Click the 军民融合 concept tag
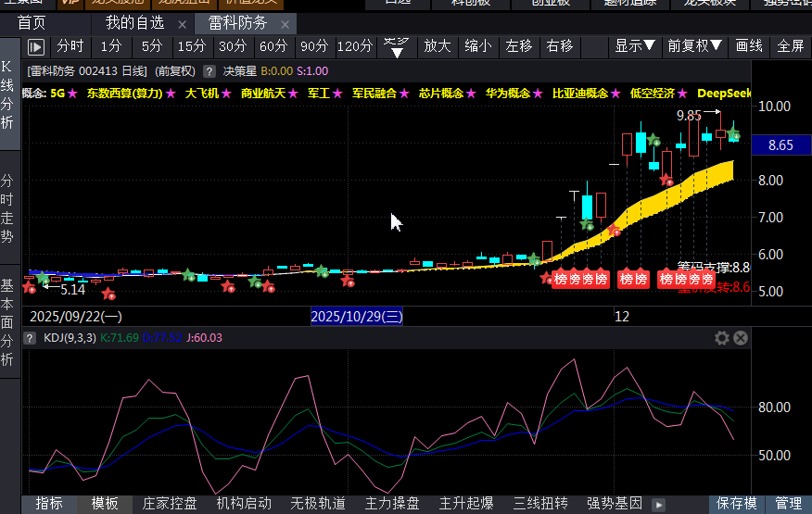The image size is (812, 514). 374,94
